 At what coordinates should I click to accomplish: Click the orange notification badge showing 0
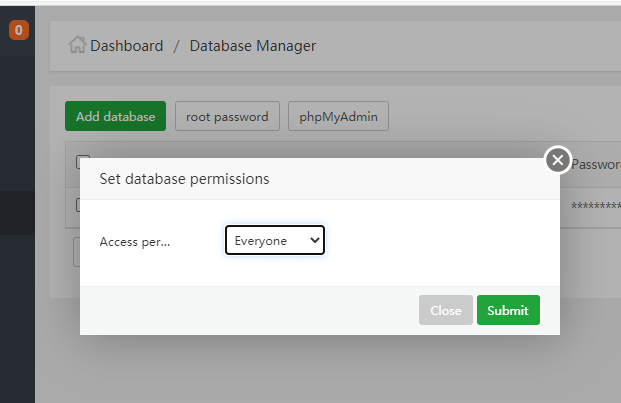[18, 31]
